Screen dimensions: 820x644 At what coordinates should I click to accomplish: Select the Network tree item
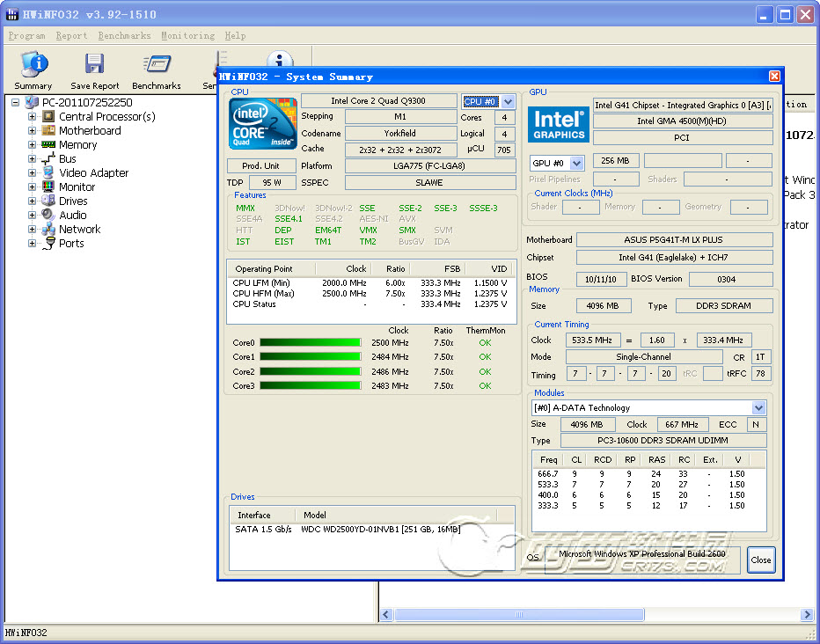[79, 229]
